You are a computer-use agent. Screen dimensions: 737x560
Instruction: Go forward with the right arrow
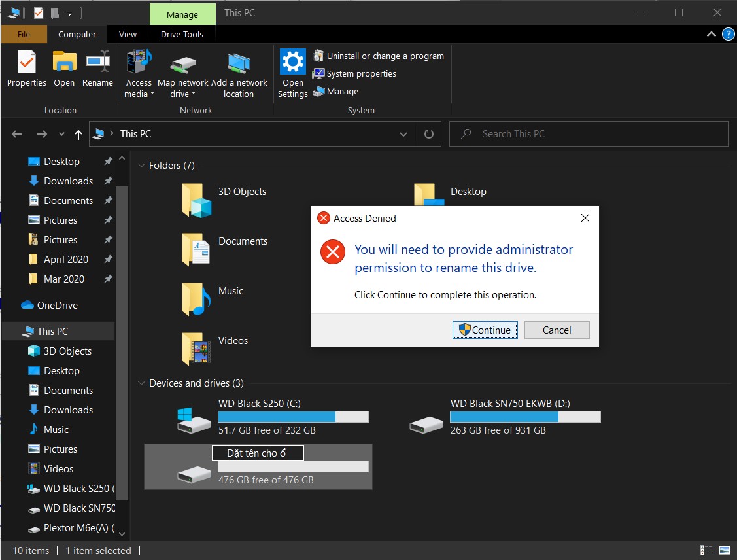[42, 134]
